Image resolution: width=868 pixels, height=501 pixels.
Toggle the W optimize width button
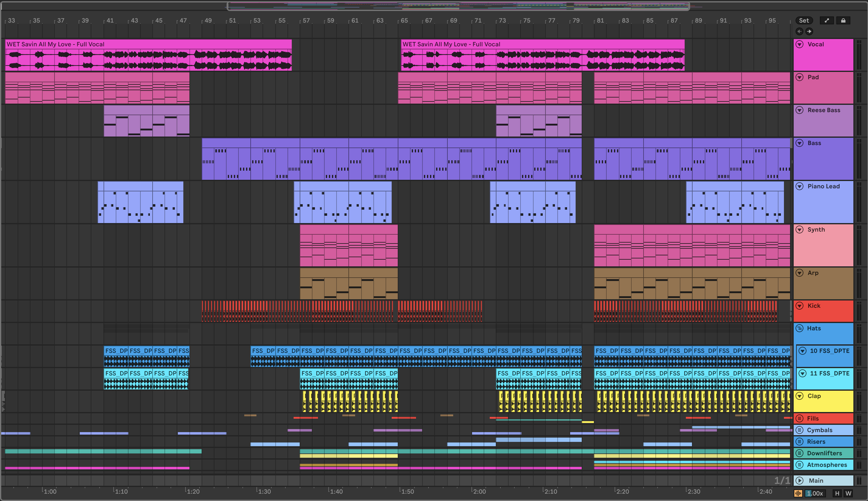pyautogui.click(x=849, y=493)
